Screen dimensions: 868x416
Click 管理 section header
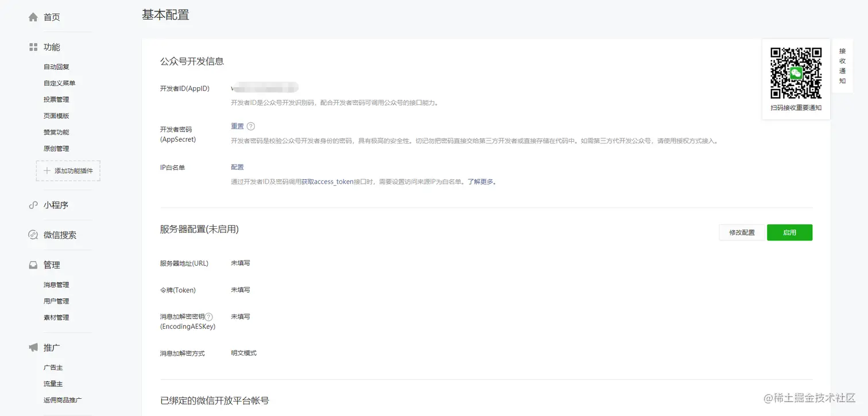tap(52, 265)
